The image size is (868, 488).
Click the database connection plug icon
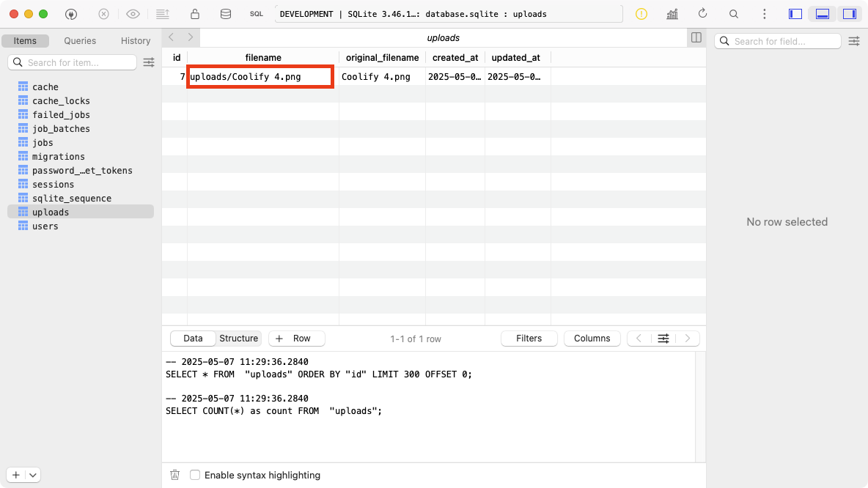71,14
